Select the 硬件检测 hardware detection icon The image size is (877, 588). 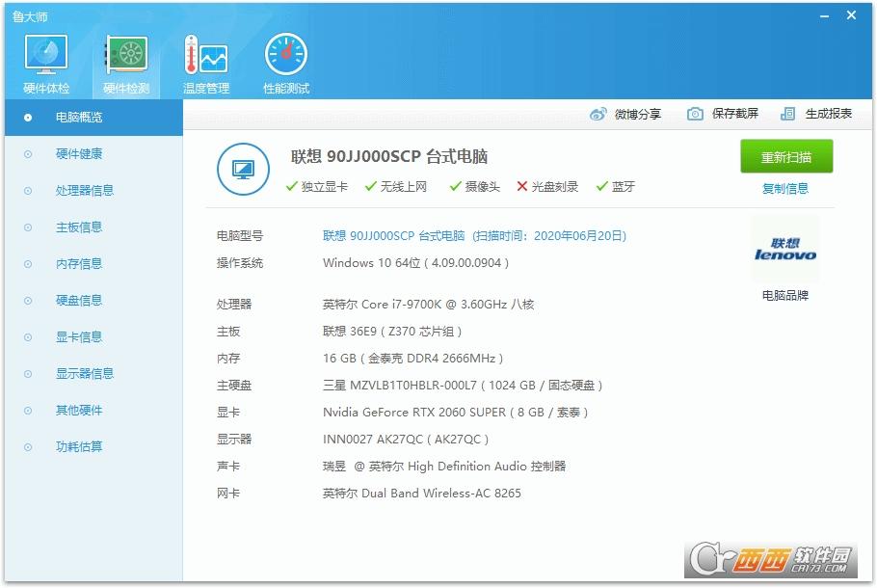point(126,64)
